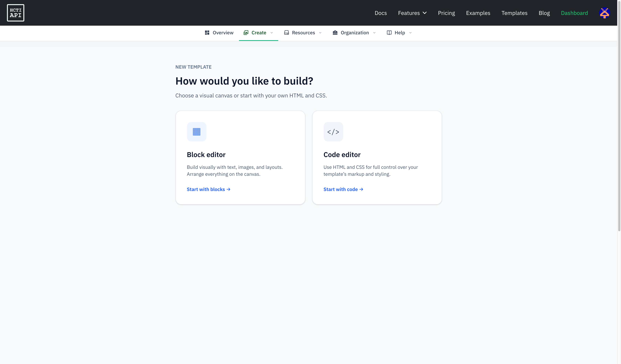The width and height of the screenshot is (621, 364).
Task: Click the 'How would you like to build?' heading
Action: pos(244,81)
